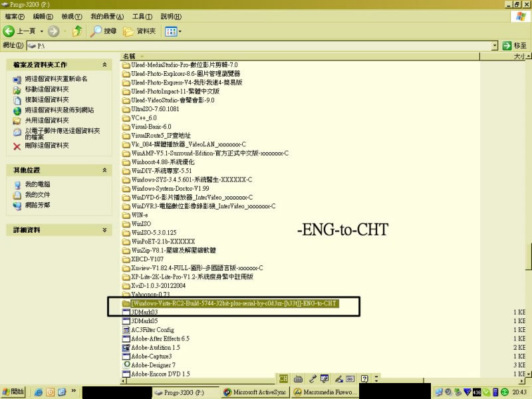
Task: Open the Views icon in toolbar
Action: 171,31
